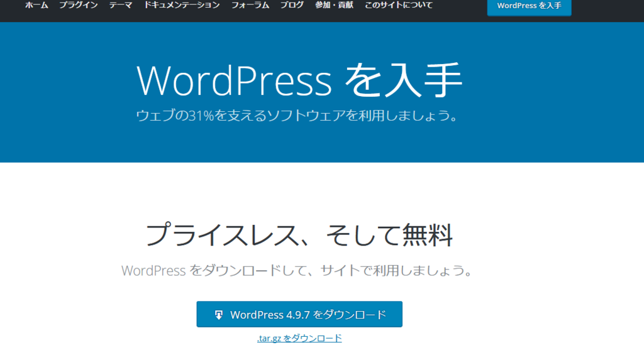
Task: Select ドキュメンテーション in the top nav
Action: click(x=182, y=5)
